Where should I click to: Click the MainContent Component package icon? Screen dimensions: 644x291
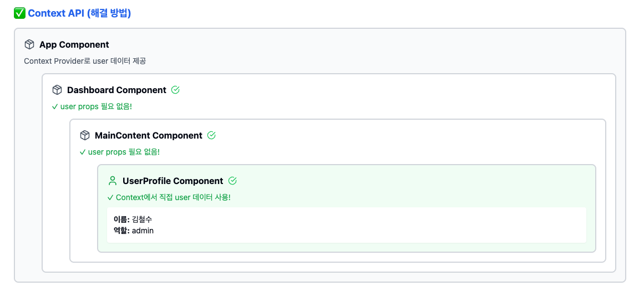pyautogui.click(x=85, y=135)
